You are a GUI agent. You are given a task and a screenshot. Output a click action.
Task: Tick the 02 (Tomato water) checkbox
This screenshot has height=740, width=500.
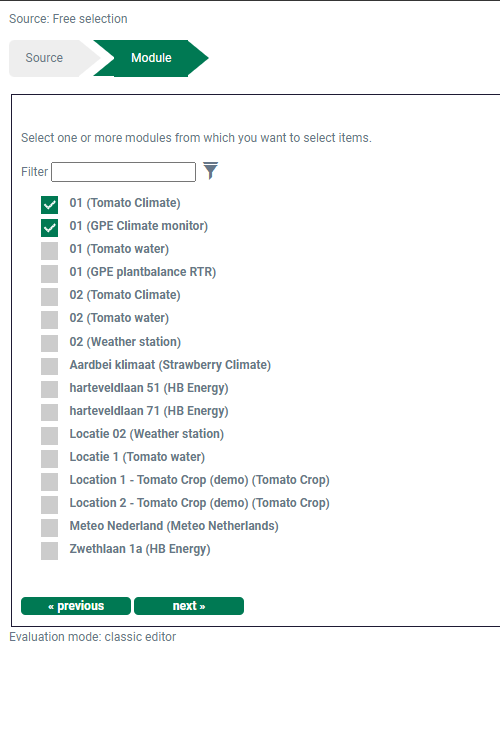click(50, 320)
